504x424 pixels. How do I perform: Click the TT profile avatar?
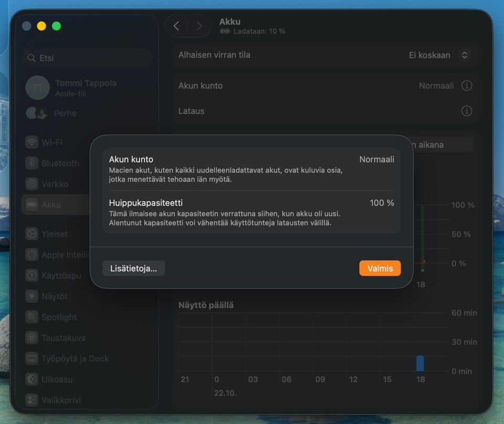(x=38, y=88)
